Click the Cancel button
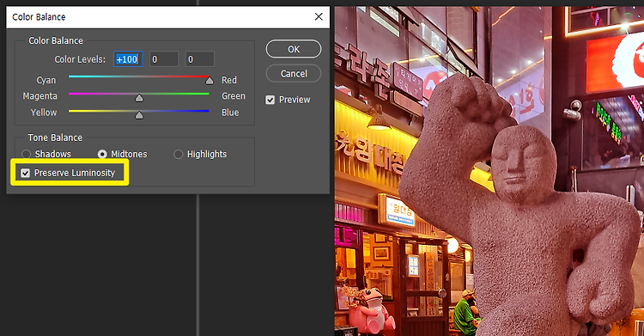 (294, 74)
